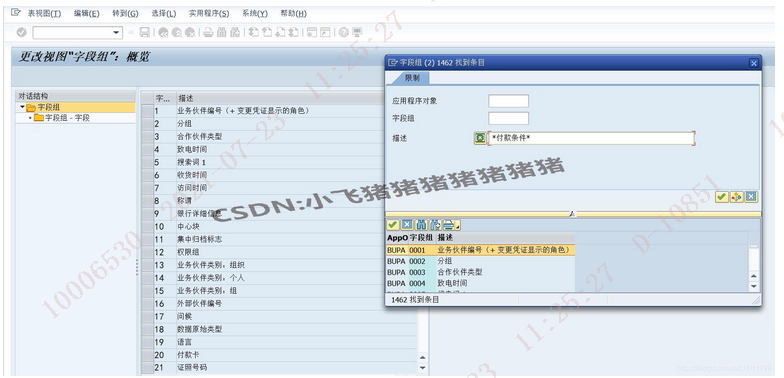
Task: Click the Back icon in main toolbar
Action: click(164, 32)
